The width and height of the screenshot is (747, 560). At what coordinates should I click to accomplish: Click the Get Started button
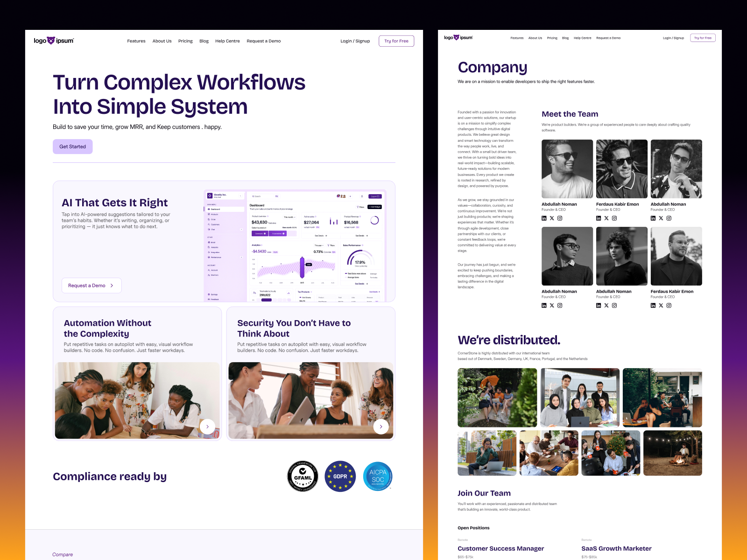point(72,147)
